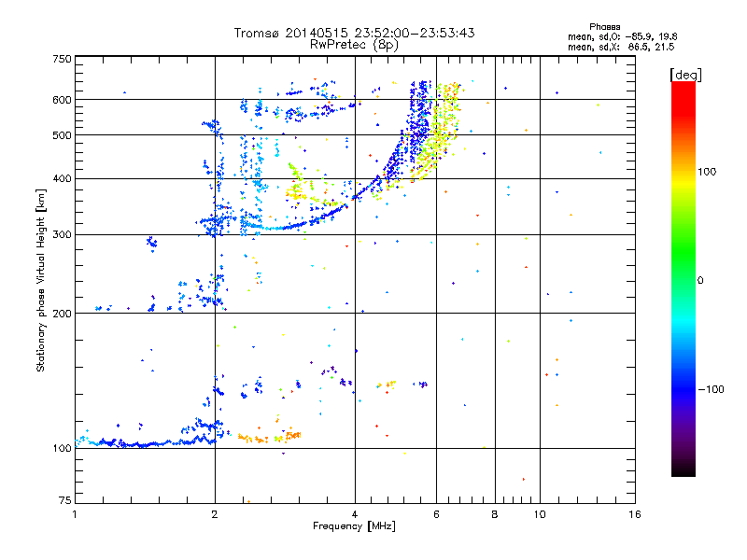Screen dimensions: 747x560
Task: Click the y-axis tick label '100'
Action: pos(62,449)
